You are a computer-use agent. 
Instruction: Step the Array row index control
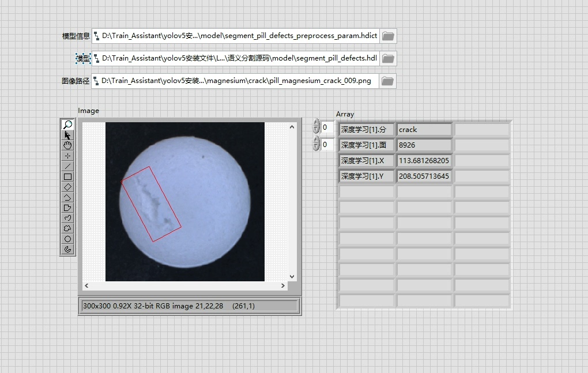(x=316, y=126)
